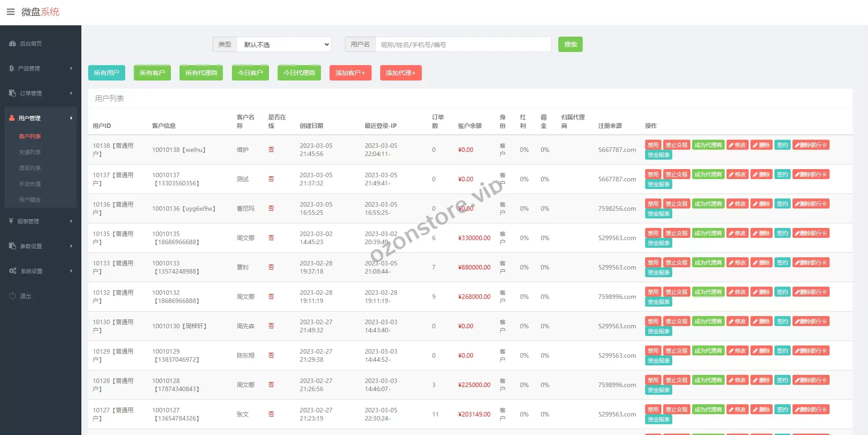Screen dimensions: 868x435
Task: Click the gears icon for 系统设置
Action: (x=13, y=271)
